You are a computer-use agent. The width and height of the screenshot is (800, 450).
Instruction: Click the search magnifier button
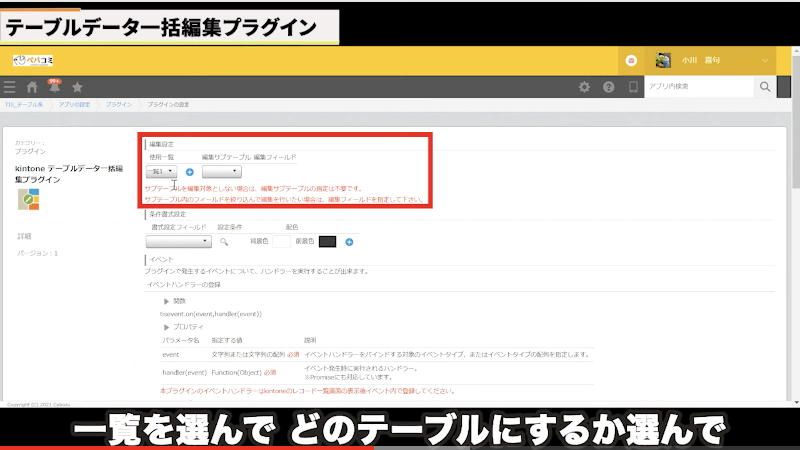[x=766, y=88]
